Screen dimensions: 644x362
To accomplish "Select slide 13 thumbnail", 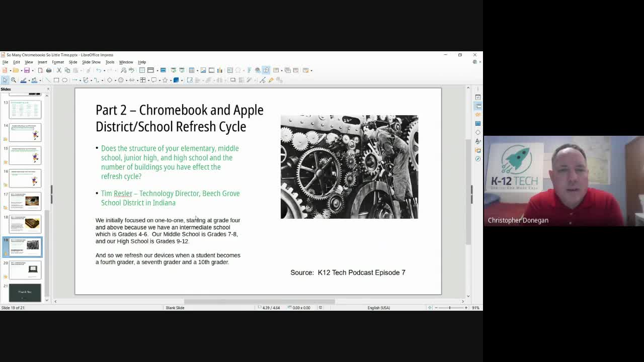I will tap(25, 110).
